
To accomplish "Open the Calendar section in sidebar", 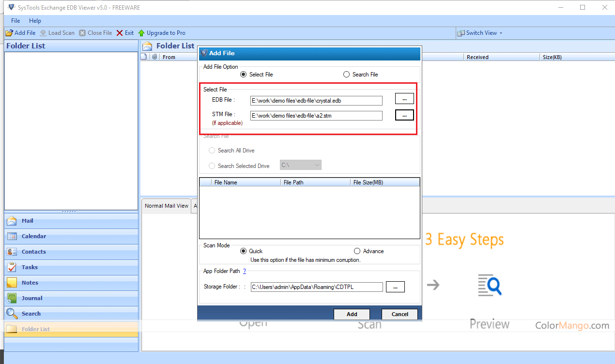I will pyautogui.click(x=33, y=236).
